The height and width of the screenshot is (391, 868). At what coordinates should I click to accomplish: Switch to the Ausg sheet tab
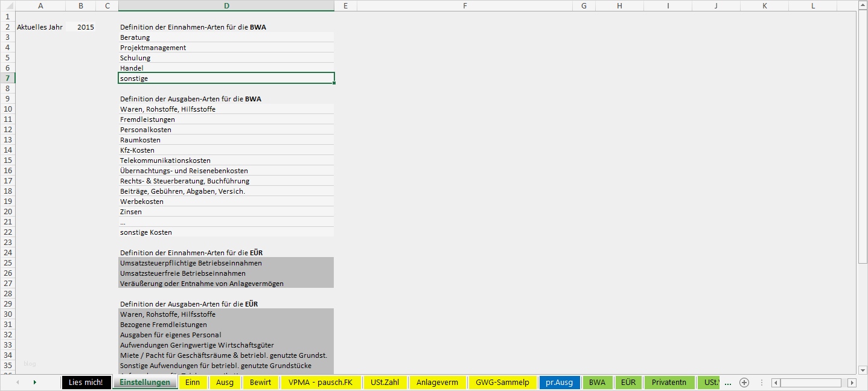(225, 383)
